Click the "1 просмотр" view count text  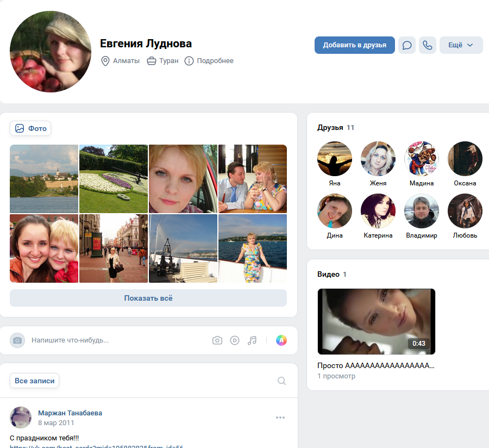click(x=336, y=376)
